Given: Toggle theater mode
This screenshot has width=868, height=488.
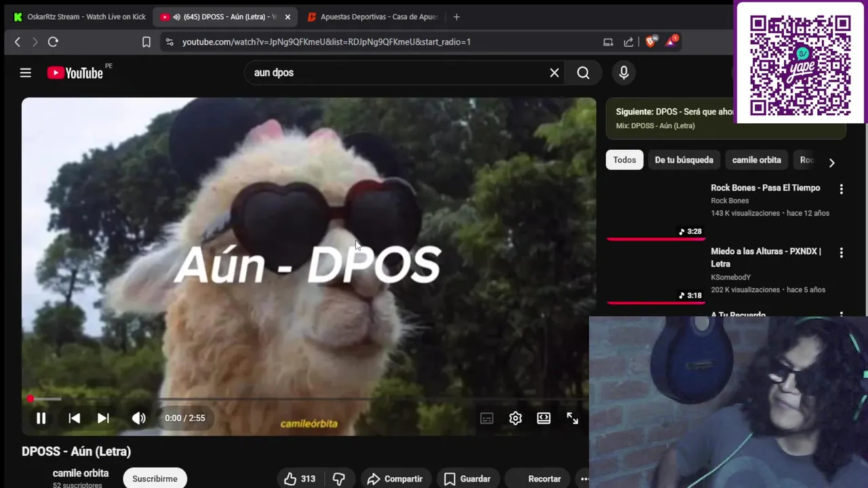Looking at the screenshot, I should pyautogui.click(x=544, y=418).
